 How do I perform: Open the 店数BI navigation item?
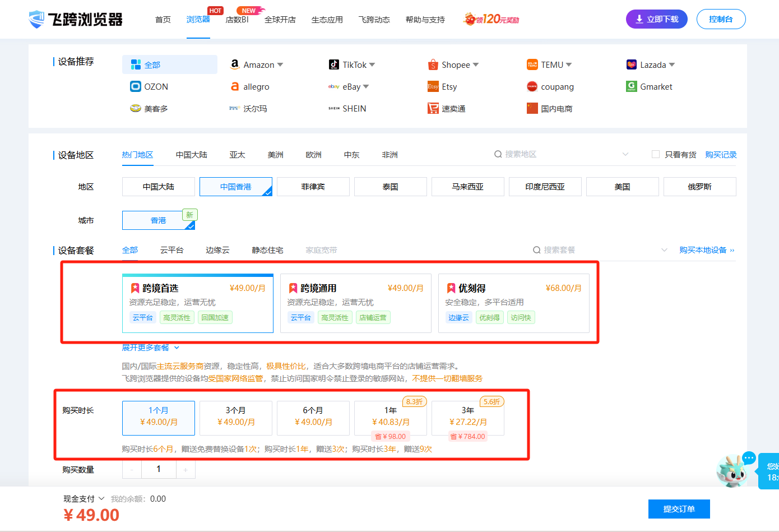point(237,20)
